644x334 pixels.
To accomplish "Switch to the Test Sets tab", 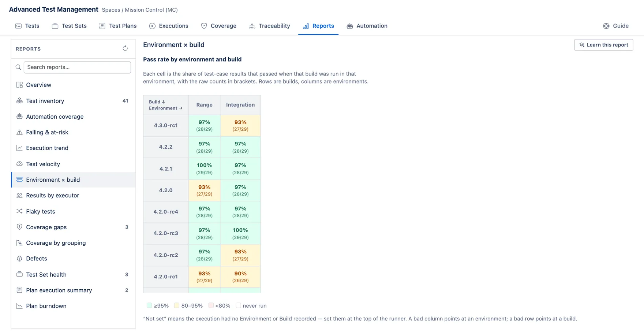I will coord(69,26).
